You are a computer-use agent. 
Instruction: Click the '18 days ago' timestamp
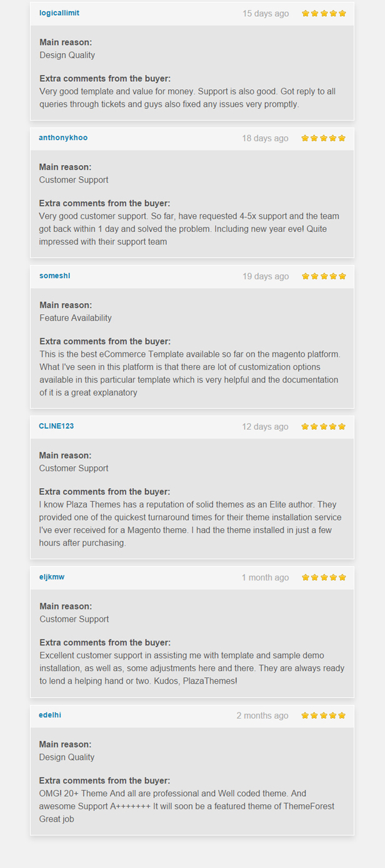[266, 138]
